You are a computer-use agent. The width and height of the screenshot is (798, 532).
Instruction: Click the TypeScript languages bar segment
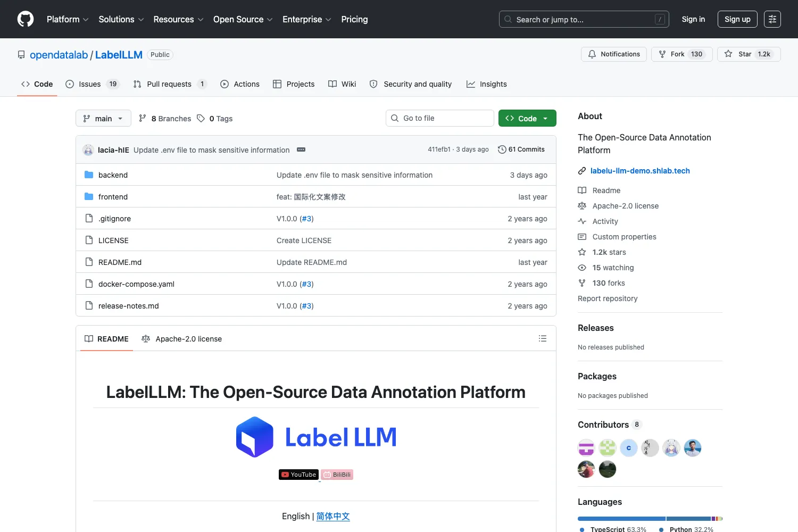tap(621, 518)
